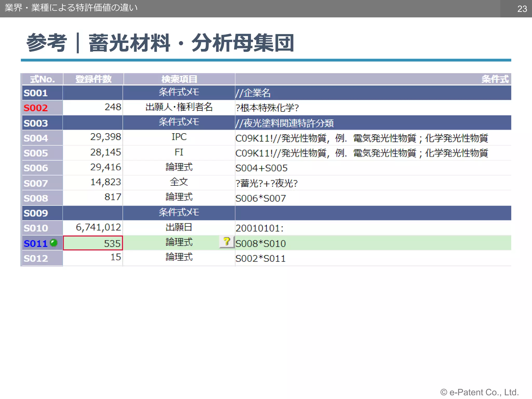Click the 検索項目 column header

[179, 79]
